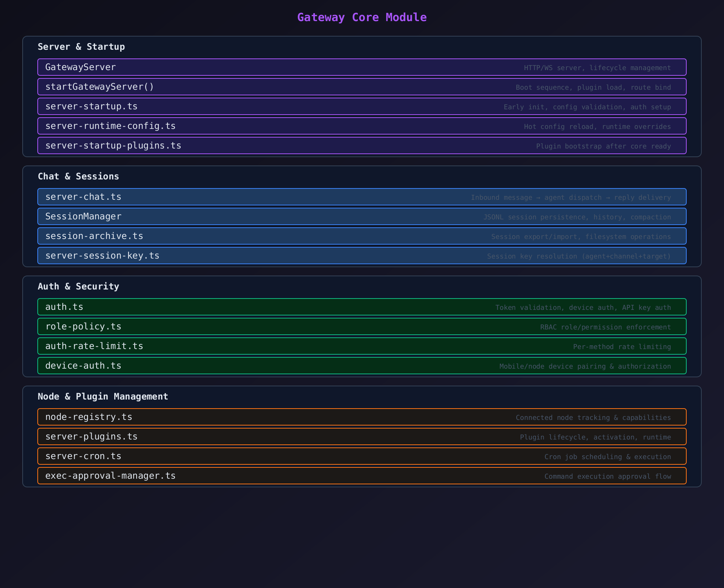Open the auth-rate-limit.ts row
The width and height of the screenshot is (724, 588).
(362, 346)
